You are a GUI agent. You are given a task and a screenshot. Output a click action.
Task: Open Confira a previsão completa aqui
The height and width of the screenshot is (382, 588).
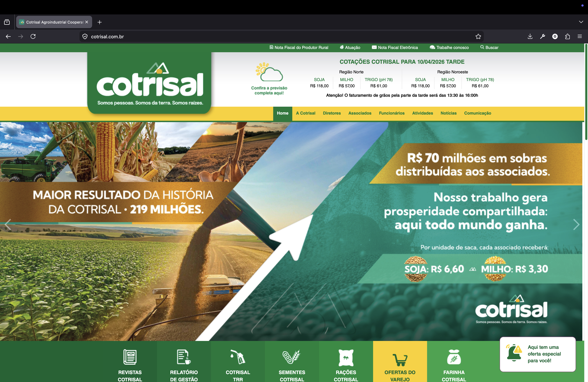tap(269, 91)
